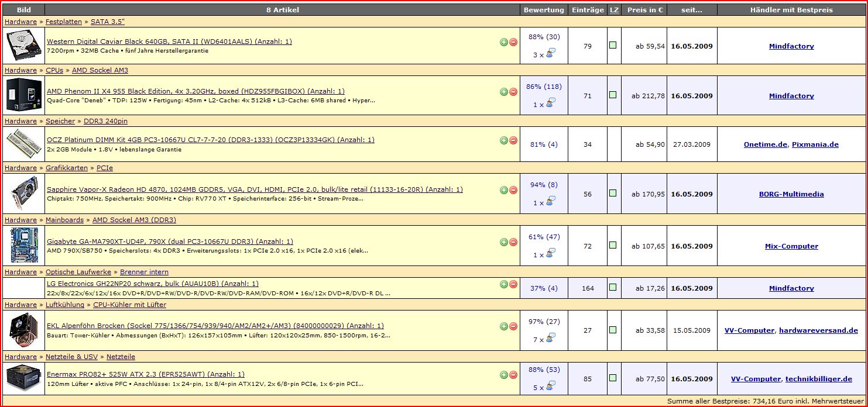The image size is (868, 407).
Task: Click green plus for AMD Phenom II X4 955
Action: tap(503, 92)
